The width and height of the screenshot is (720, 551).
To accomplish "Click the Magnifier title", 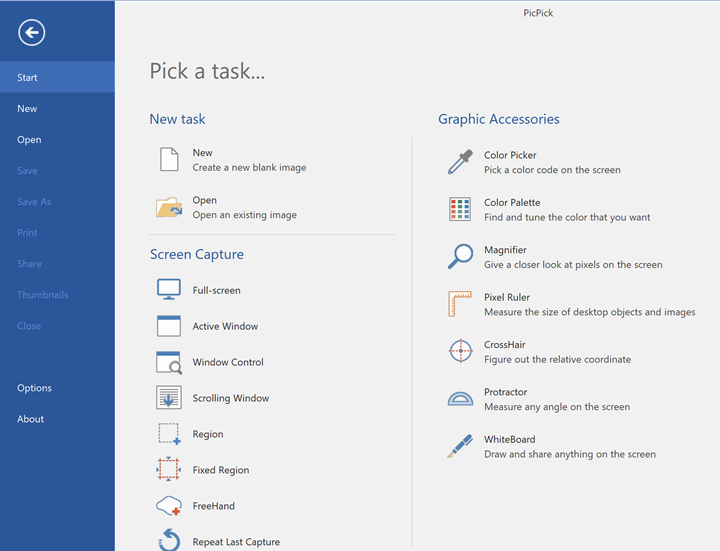I will [x=505, y=250].
